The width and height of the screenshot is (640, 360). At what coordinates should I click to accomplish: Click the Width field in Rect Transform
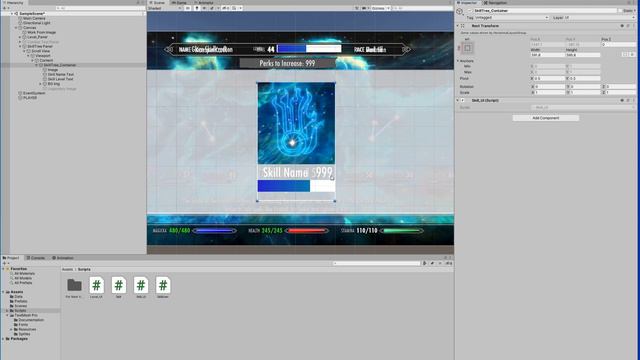coord(547,54)
